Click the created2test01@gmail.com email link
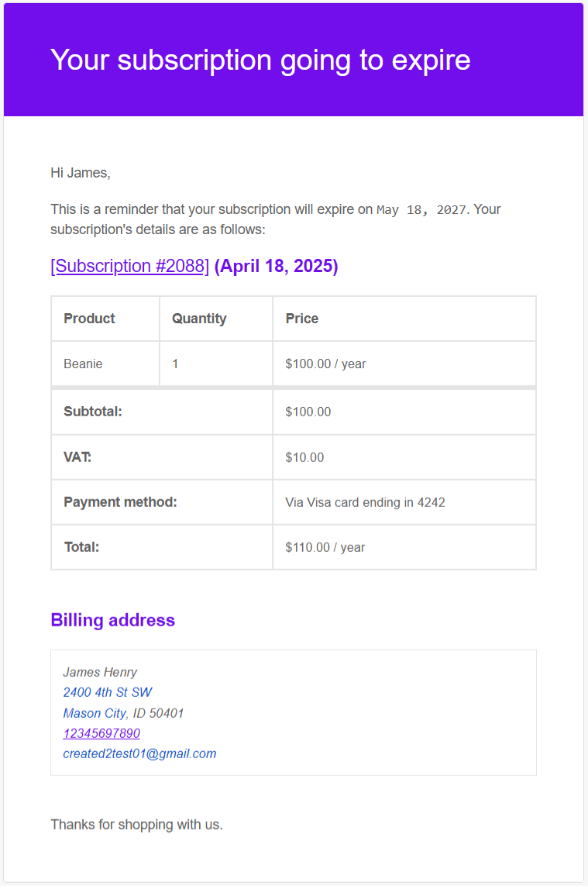 coord(139,753)
